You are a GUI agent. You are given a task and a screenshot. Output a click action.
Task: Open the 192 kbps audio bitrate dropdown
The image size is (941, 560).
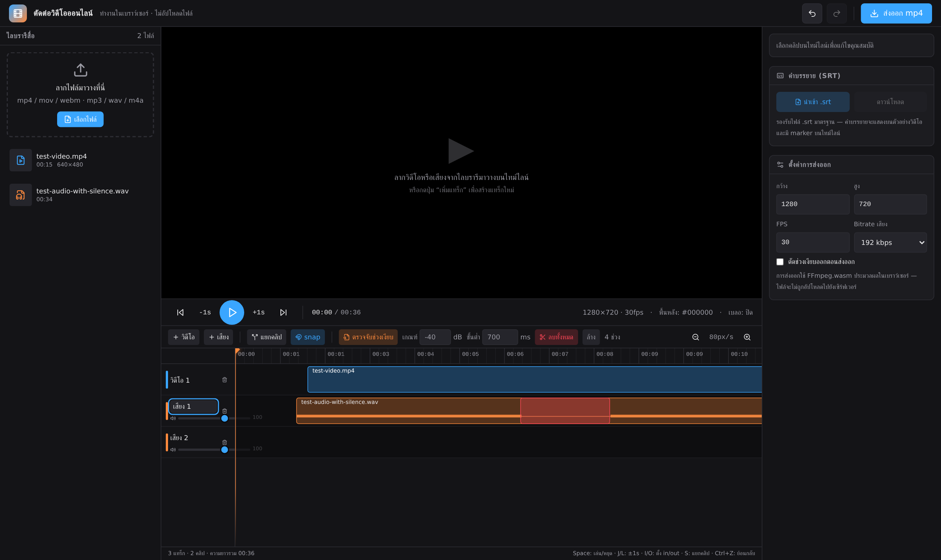tap(890, 242)
